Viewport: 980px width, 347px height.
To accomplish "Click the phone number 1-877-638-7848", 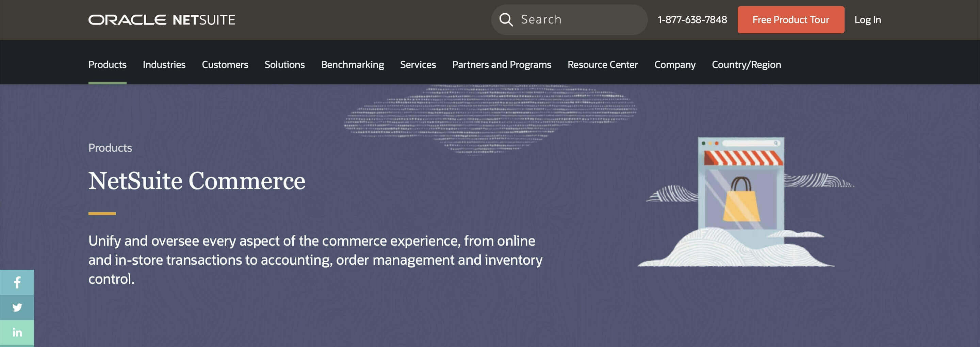I will [692, 20].
